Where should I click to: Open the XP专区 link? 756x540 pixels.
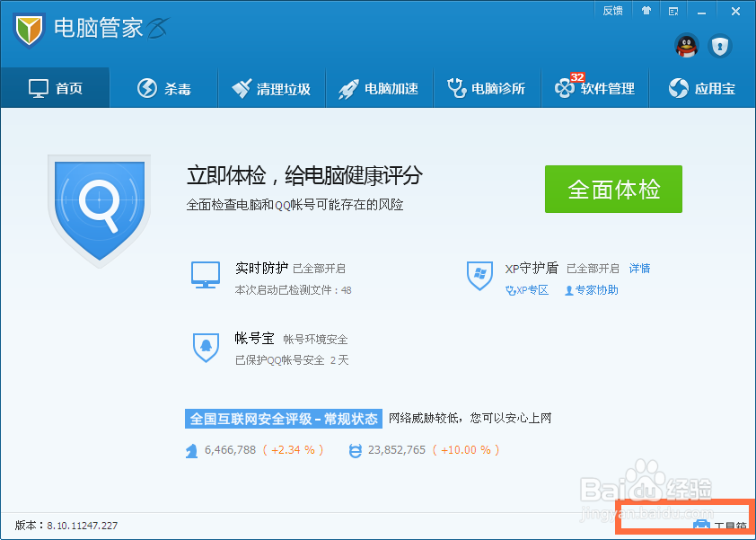(x=527, y=290)
